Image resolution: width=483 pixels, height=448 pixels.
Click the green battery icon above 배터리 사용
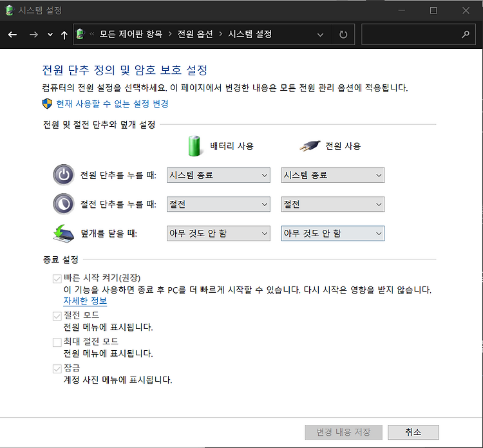click(x=194, y=146)
